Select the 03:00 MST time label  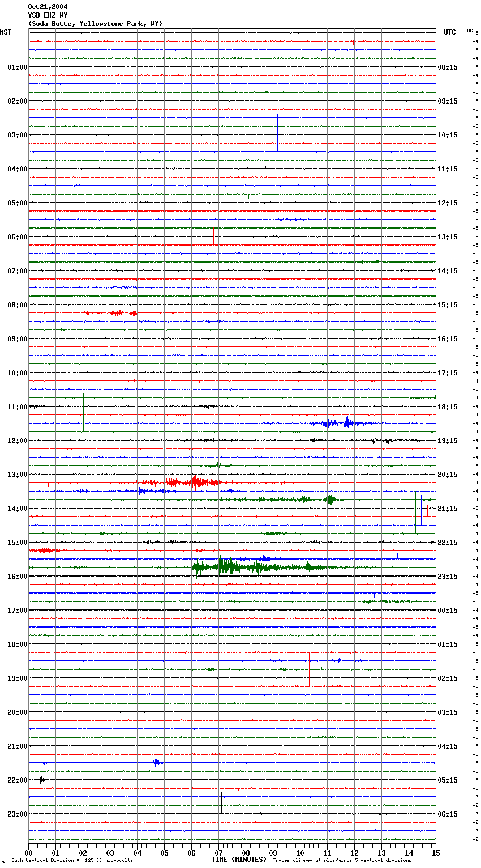click(18, 135)
